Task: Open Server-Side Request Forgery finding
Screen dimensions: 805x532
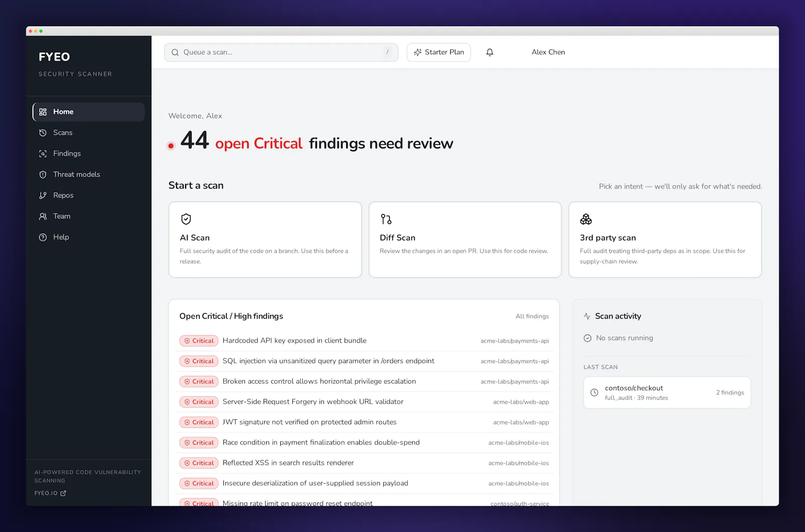Action: tap(364, 402)
